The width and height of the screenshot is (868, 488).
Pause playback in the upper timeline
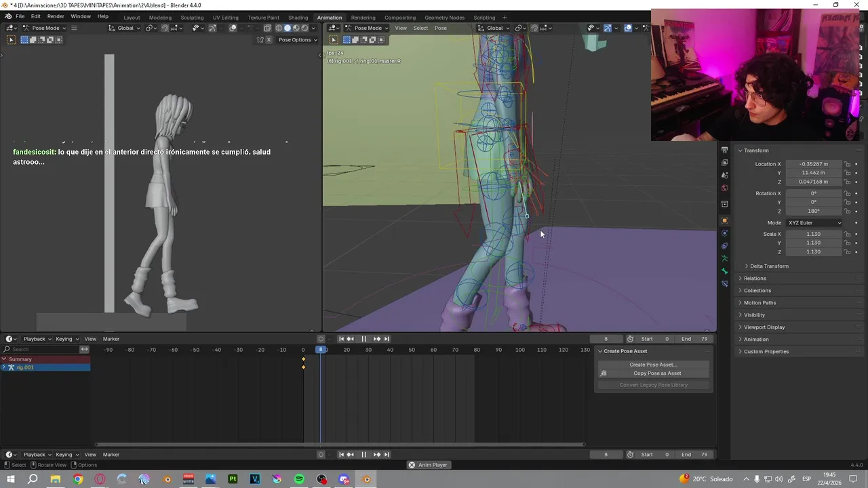tap(363, 339)
